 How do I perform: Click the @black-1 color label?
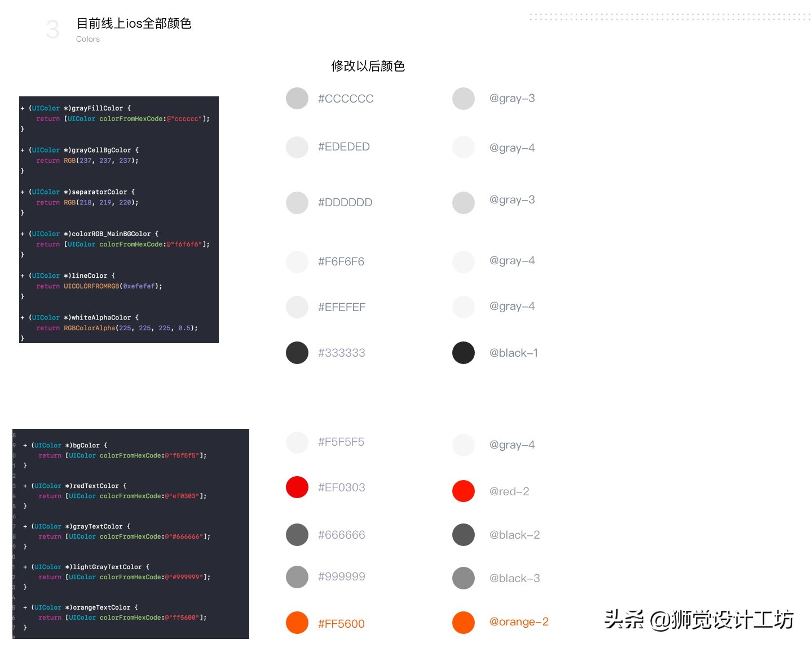coord(514,352)
